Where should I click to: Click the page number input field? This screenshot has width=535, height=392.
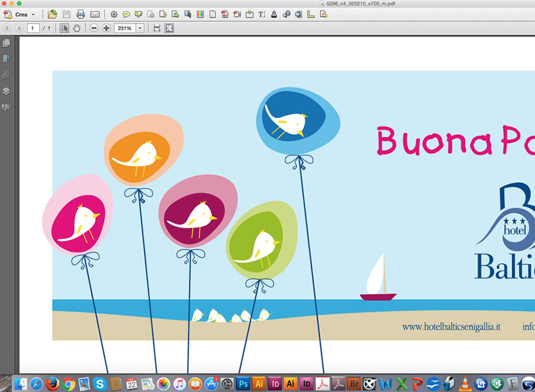click(33, 28)
